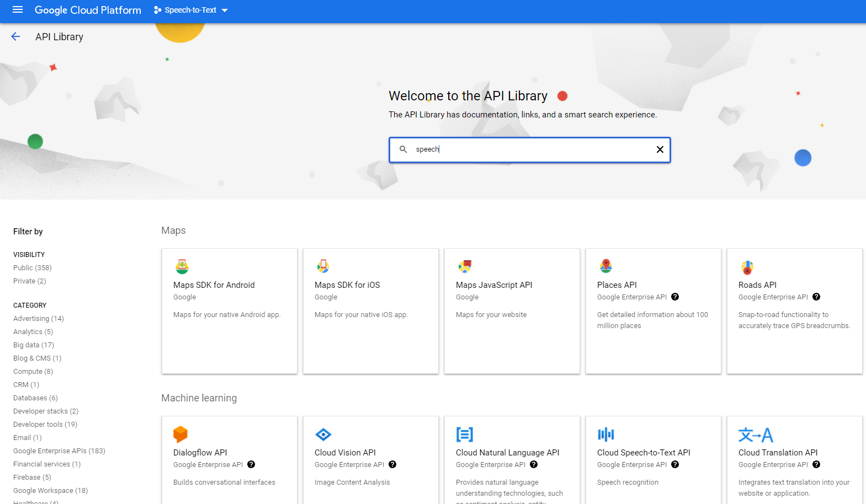866x504 pixels.
Task: Click the Dialogflow API orange icon
Action: click(180, 435)
